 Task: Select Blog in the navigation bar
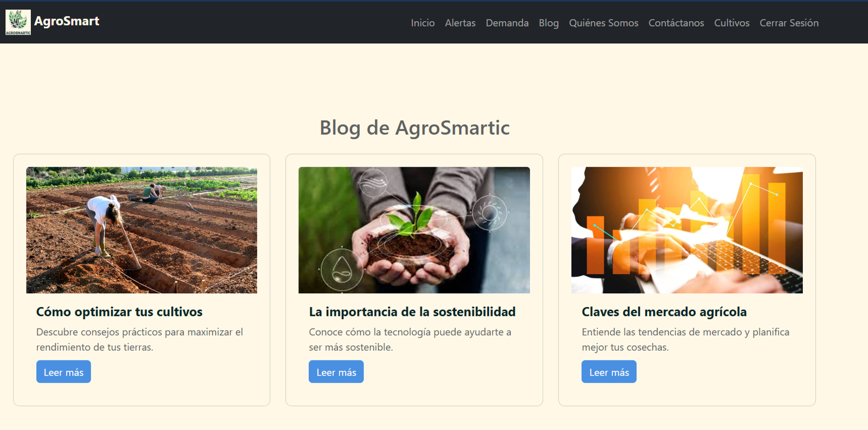pos(548,23)
